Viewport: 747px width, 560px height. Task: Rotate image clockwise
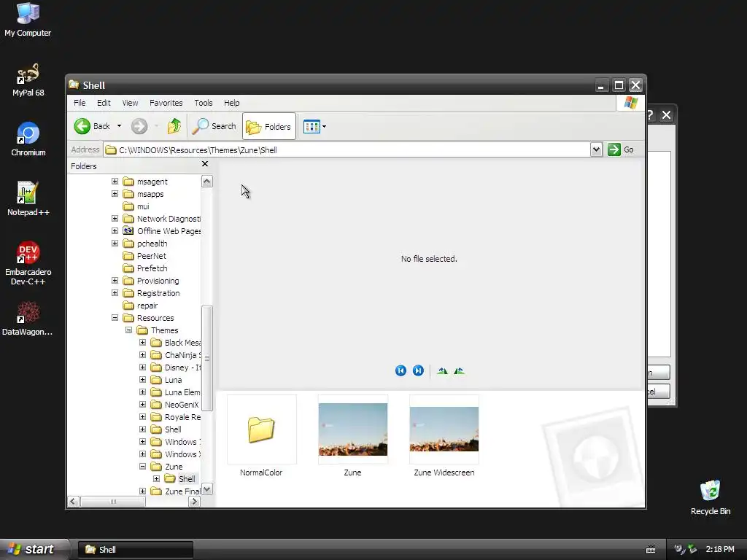pyautogui.click(x=442, y=370)
